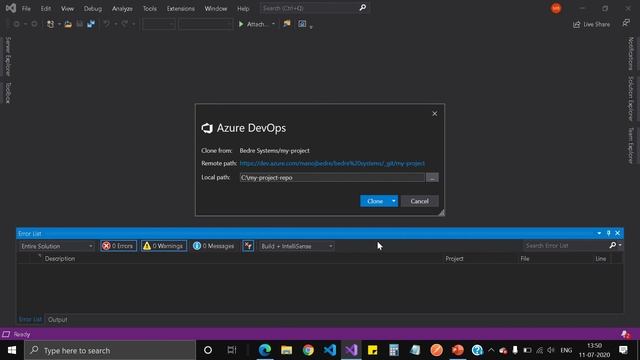640x360 pixels.
Task: Click the icon right of Find in Files
Action: tap(302, 24)
